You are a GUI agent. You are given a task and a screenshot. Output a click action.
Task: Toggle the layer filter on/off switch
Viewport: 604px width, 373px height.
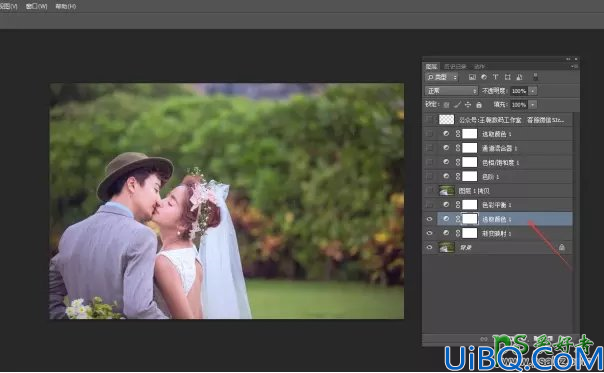(x=535, y=77)
